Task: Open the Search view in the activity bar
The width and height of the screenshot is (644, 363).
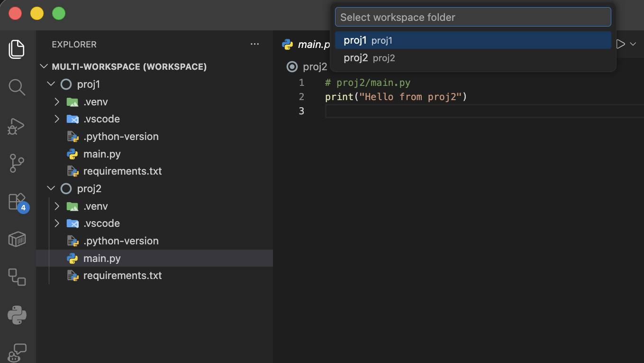Action: (17, 87)
